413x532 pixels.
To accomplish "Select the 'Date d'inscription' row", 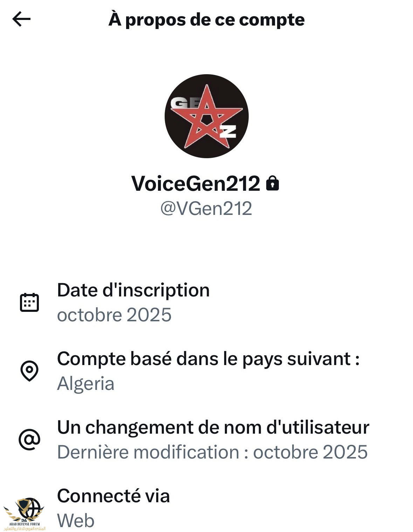I will pos(133,290).
